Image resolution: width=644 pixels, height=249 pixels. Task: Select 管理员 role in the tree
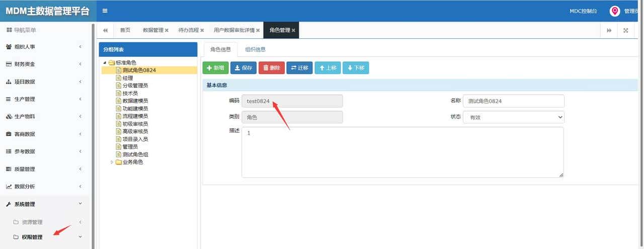point(130,147)
